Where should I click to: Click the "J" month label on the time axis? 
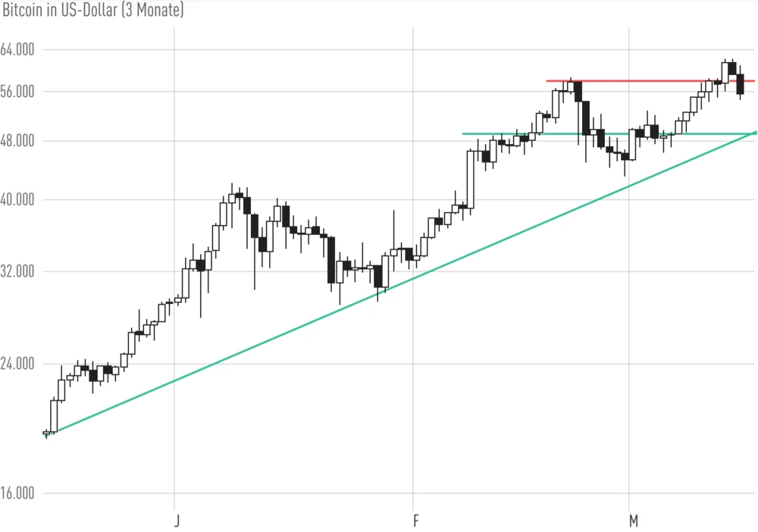point(177,521)
